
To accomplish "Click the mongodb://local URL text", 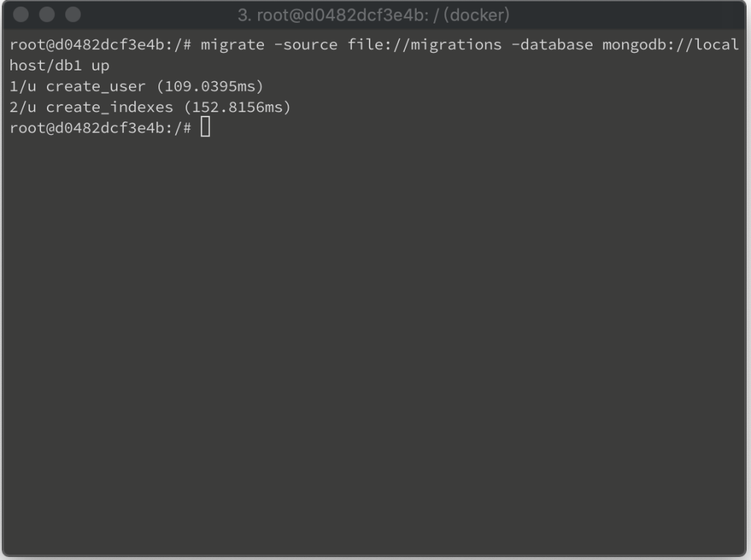I will coord(670,45).
